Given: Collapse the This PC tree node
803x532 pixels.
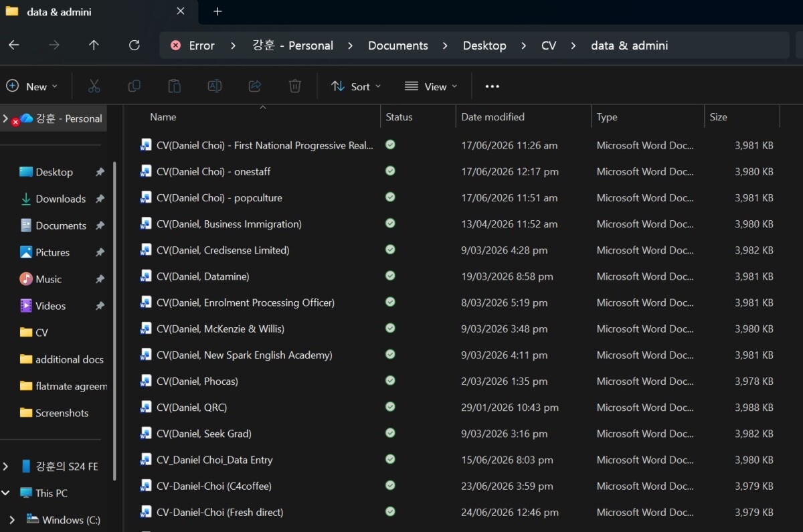Looking at the screenshot, I should (x=6, y=493).
